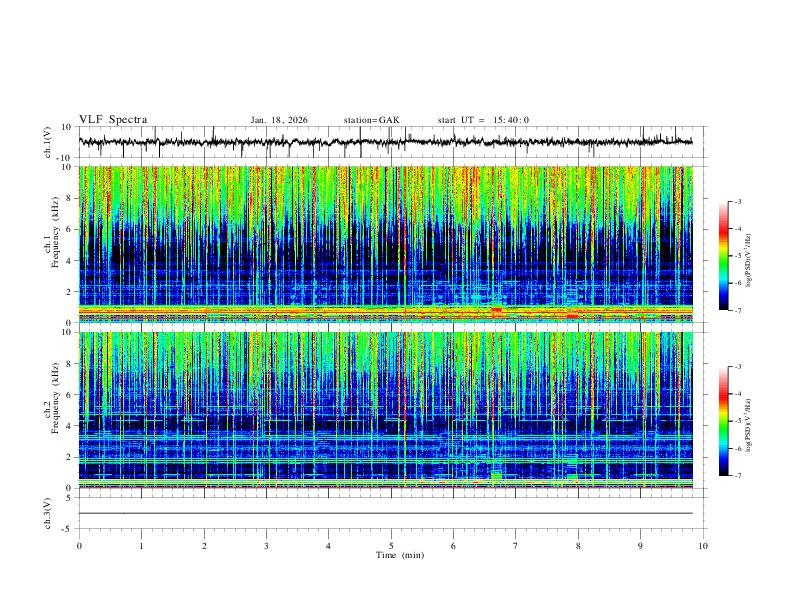792x612 pixels.
Task: Click the time-axis tick label "3"
Action: click(x=266, y=546)
